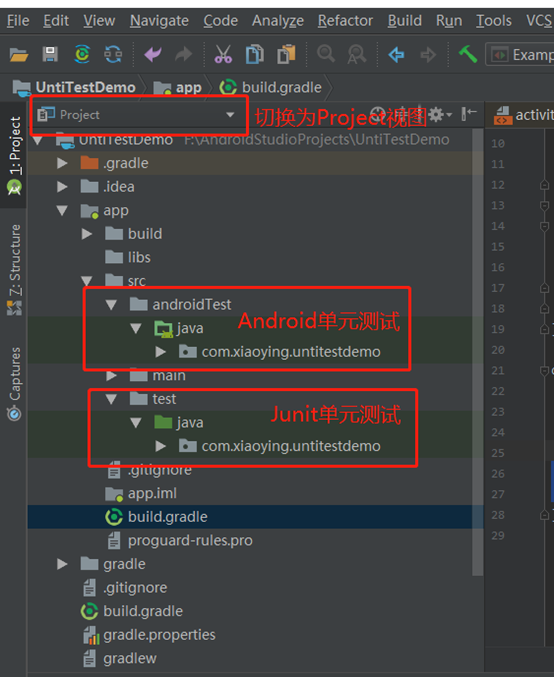The image size is (554, 677).
Task: Toggle the Z: Structure side tab
Action: click(x=14, y=269)
